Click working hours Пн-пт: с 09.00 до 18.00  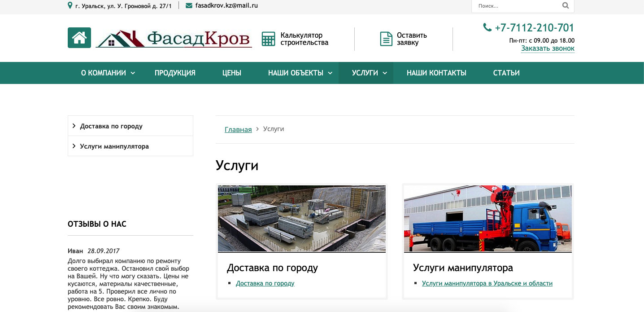click(542, 40)
